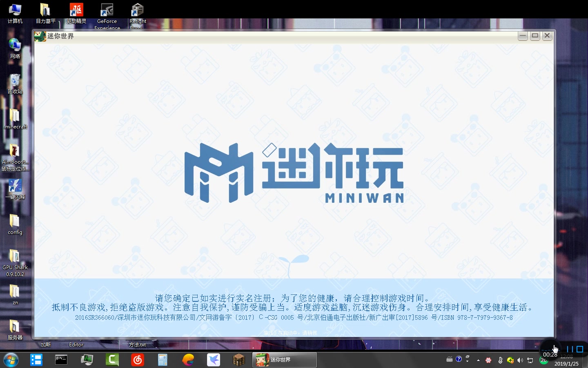Image resolution: width=588 pixels, height=368 pixels.
Task: Launch Camtasia from the taskbar
Action: (112, 360)
